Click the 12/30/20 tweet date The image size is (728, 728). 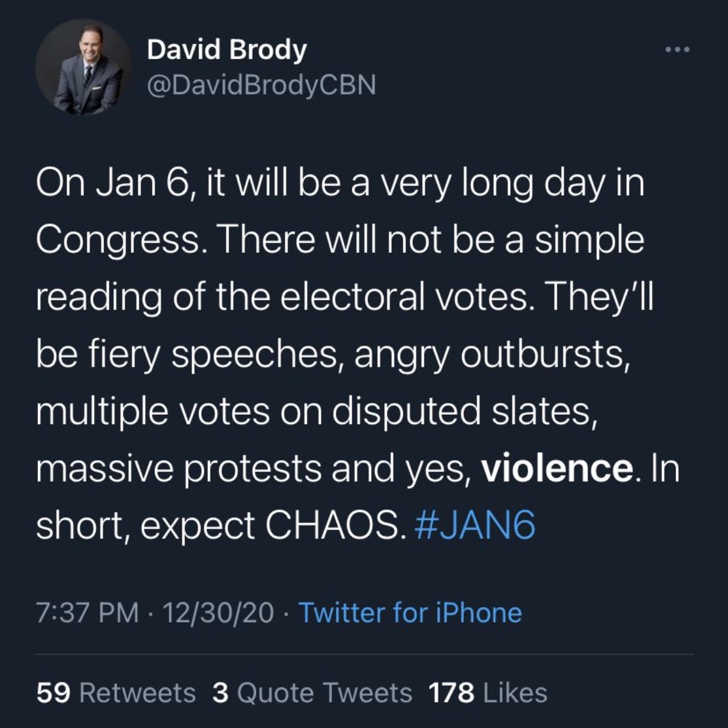click(217, 613)
